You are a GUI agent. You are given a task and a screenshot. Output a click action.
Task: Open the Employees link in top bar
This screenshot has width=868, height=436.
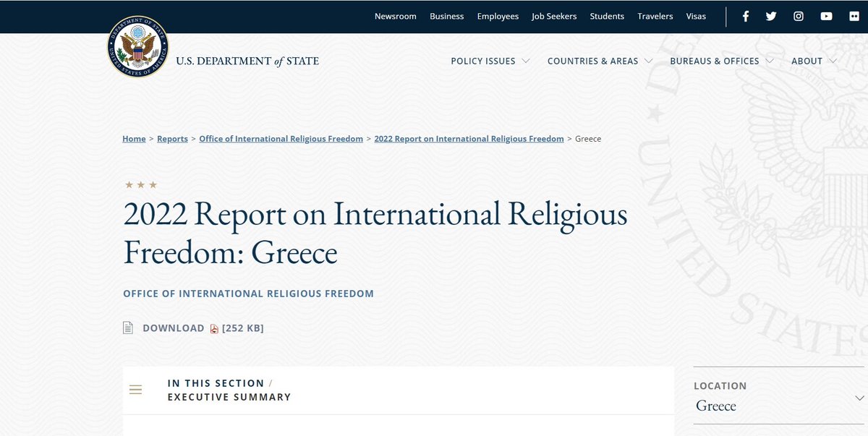(x=498, y=16)
